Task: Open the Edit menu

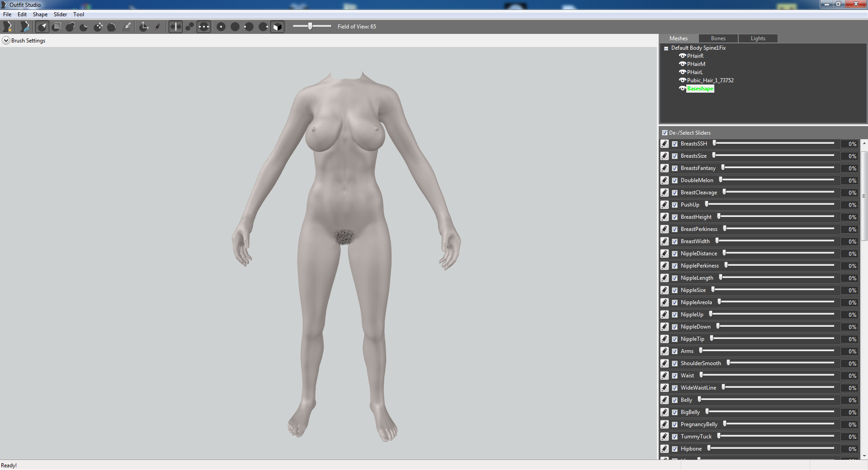Action: click(22, 14)
